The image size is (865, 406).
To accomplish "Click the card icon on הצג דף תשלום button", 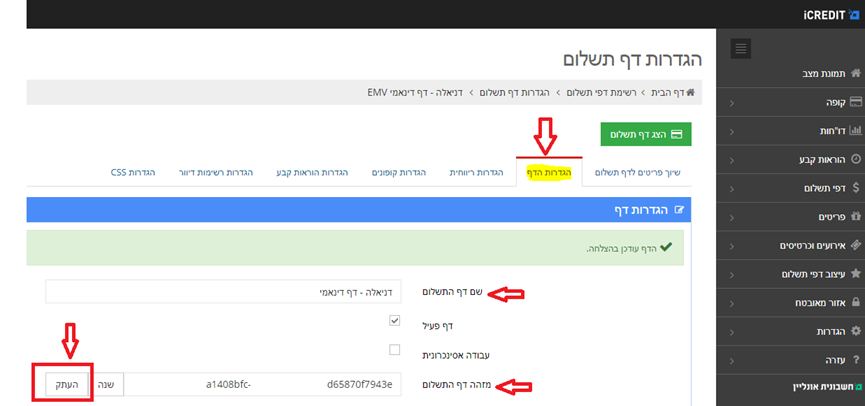I will point(676,134).
